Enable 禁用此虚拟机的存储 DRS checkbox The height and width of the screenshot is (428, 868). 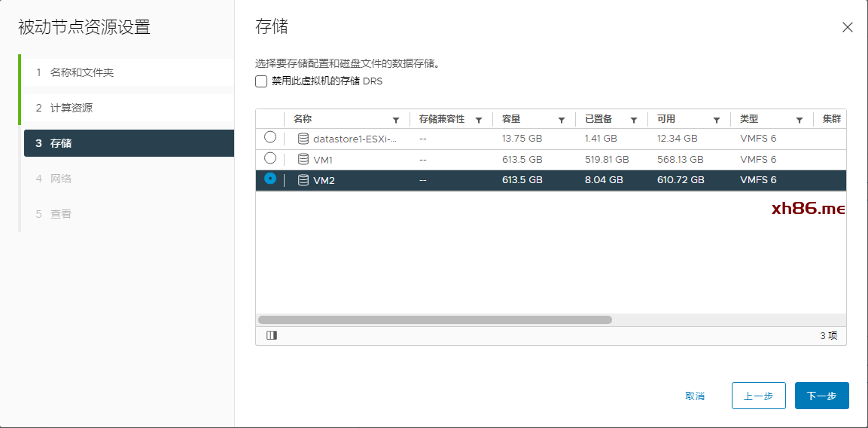[x=261, y=81]
